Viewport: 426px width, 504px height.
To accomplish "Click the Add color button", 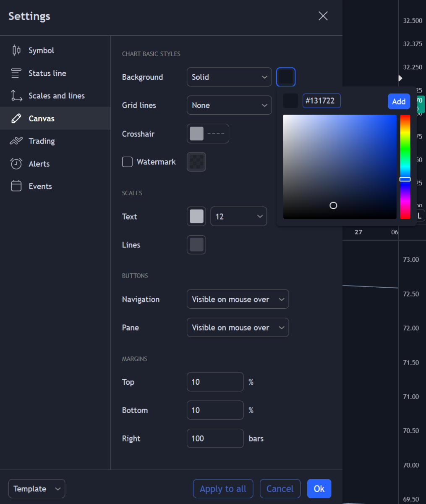I will (x=399, y=101).
